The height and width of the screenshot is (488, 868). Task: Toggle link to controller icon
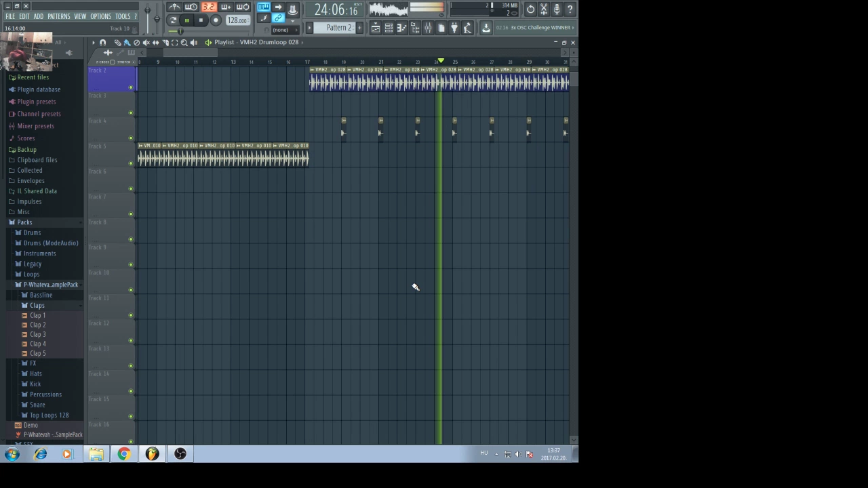click(277, 18)
